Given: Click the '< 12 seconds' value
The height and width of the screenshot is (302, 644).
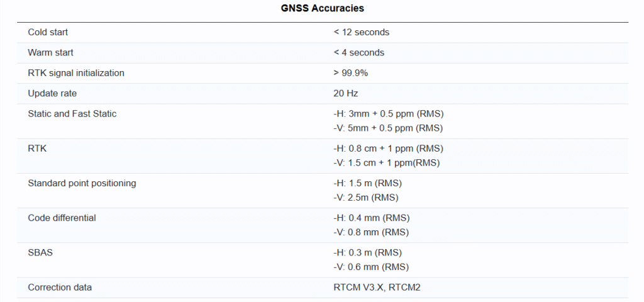Looking at the screenshot, I should pos(361,32).
